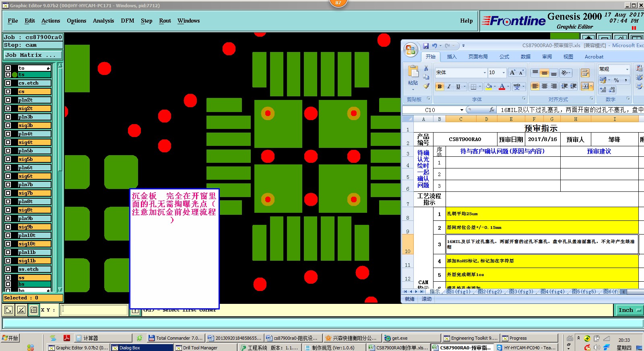The width and height of the screenshot is (644, 351).
Task: Switch to 插入 ribbon tab
Action: pos(452,57)
